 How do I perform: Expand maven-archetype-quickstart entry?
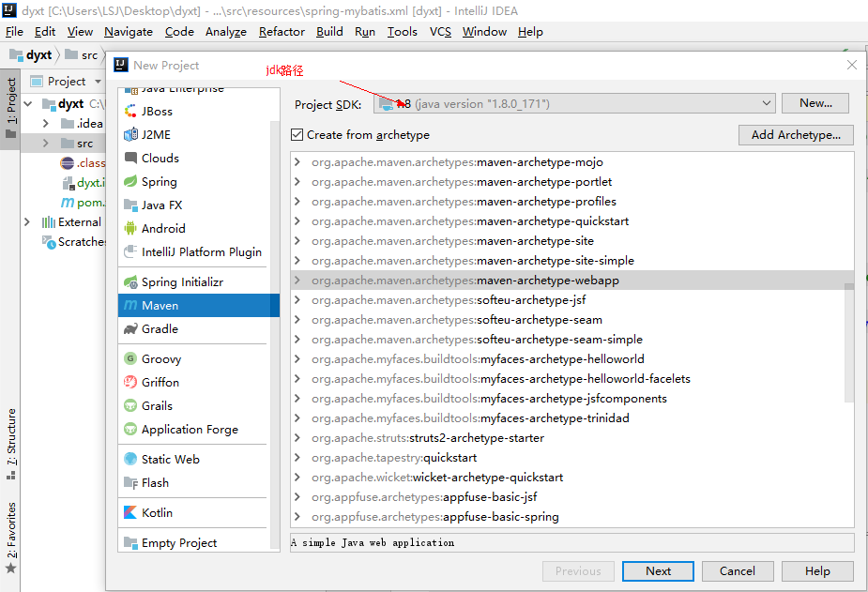pyautogui.click(x=297, y=221)
